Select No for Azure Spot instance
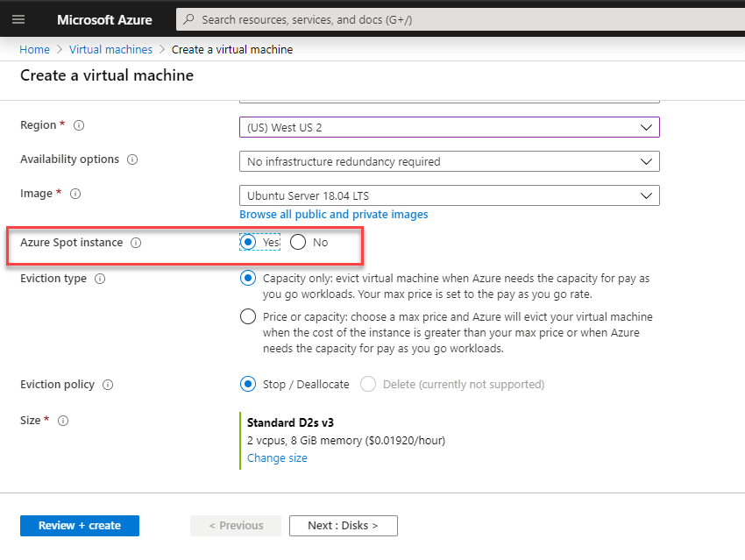 tap(299, 242)
